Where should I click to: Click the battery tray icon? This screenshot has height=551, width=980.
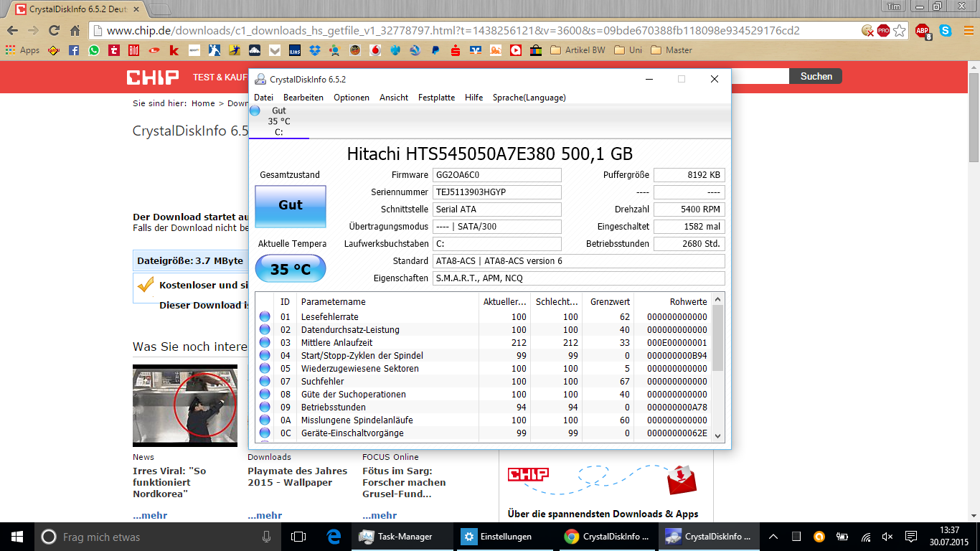[x=842, y=537]
